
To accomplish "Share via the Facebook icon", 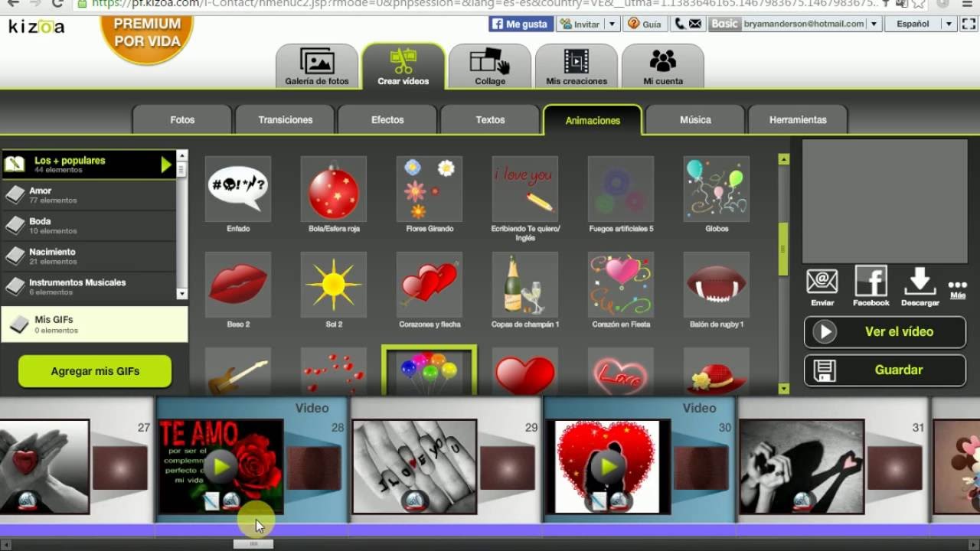I will tap(871, 282).
